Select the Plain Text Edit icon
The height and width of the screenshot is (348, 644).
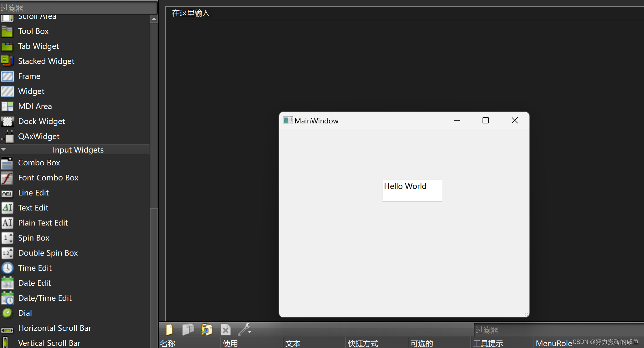coord(7,223)
